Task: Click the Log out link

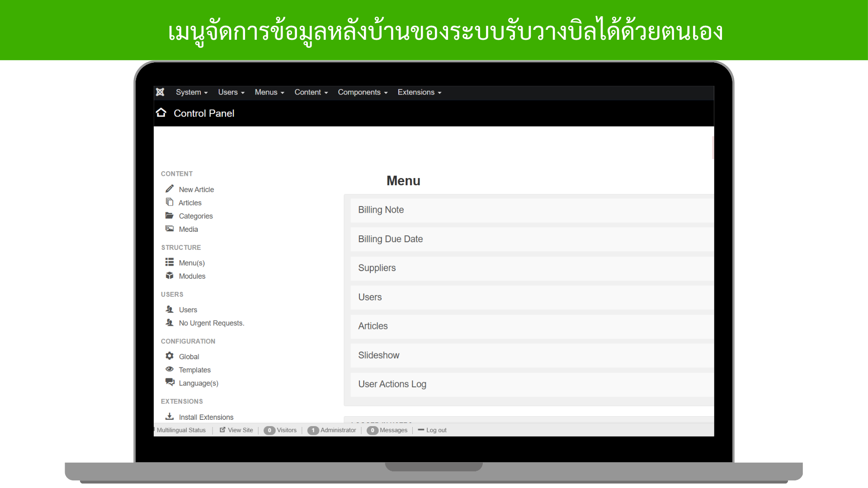Action: (x=436, y=430)
